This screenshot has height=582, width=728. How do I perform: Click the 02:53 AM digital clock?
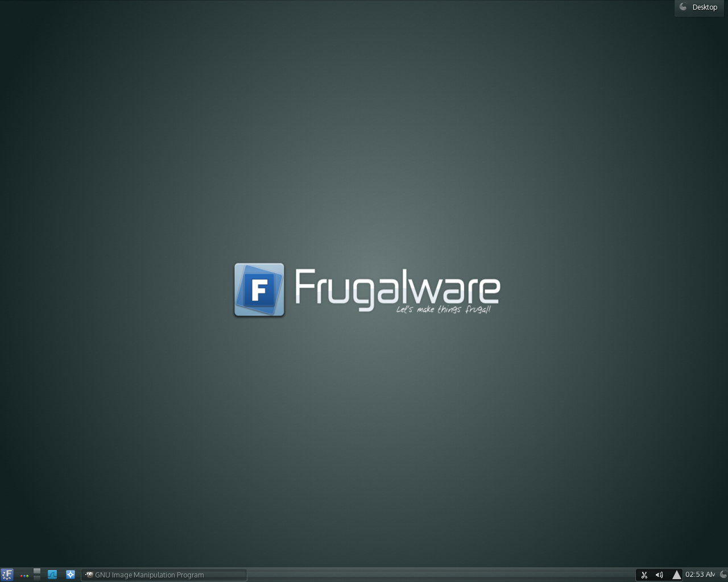pyautogui.click(x=700, y=575)
